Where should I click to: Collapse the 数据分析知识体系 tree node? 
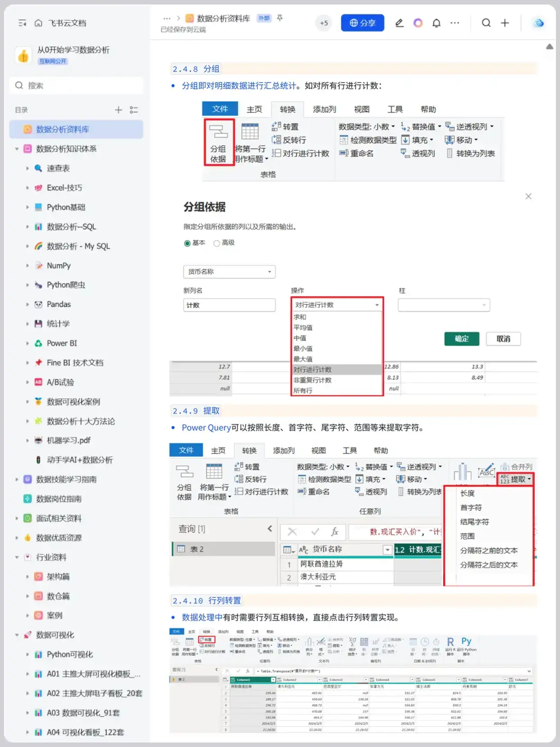point(17,149)
